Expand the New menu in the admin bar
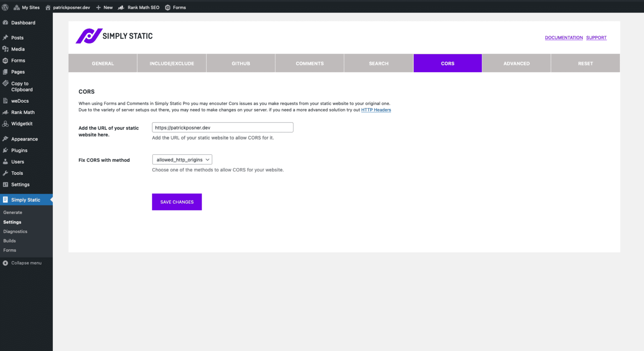 [x=104, y=7]
